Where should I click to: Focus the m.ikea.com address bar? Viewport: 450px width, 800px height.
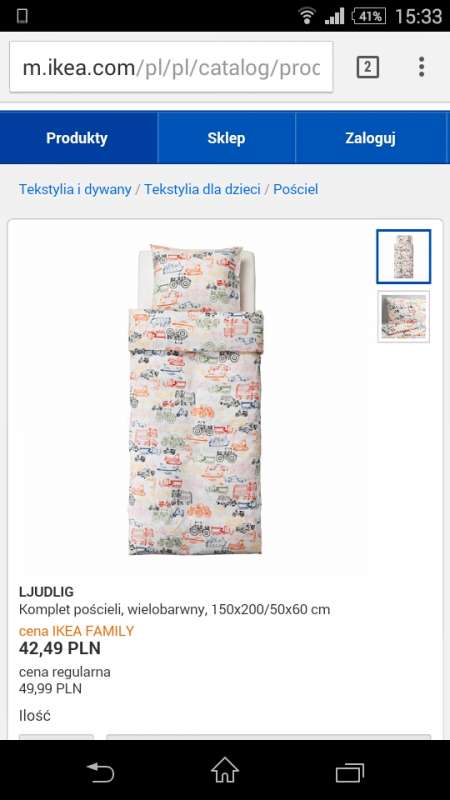(171, 67)
